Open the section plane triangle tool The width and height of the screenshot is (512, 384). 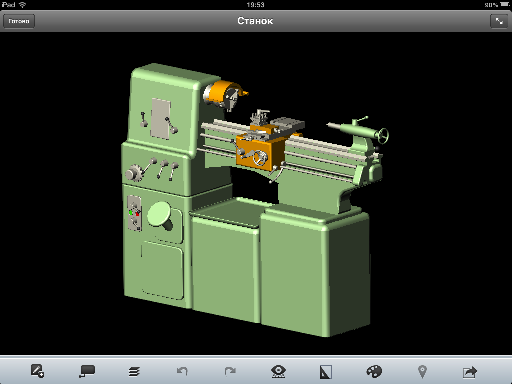tap(326, 372)
